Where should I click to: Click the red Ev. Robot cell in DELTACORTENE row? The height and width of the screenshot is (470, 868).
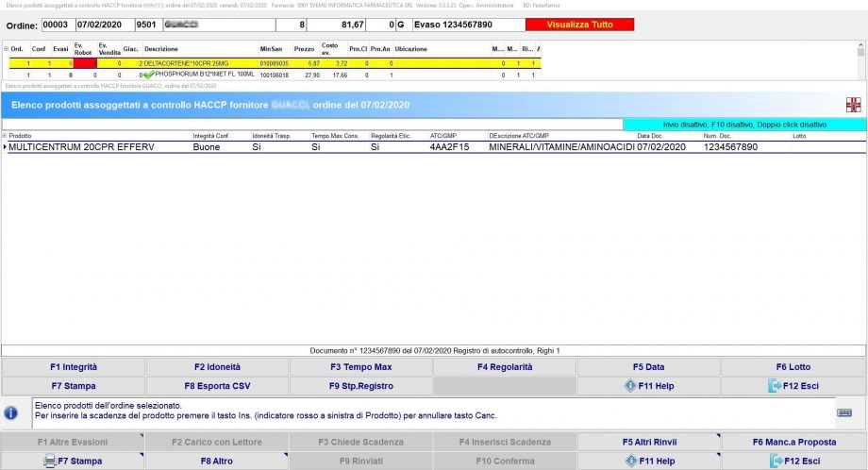point(84,63)
